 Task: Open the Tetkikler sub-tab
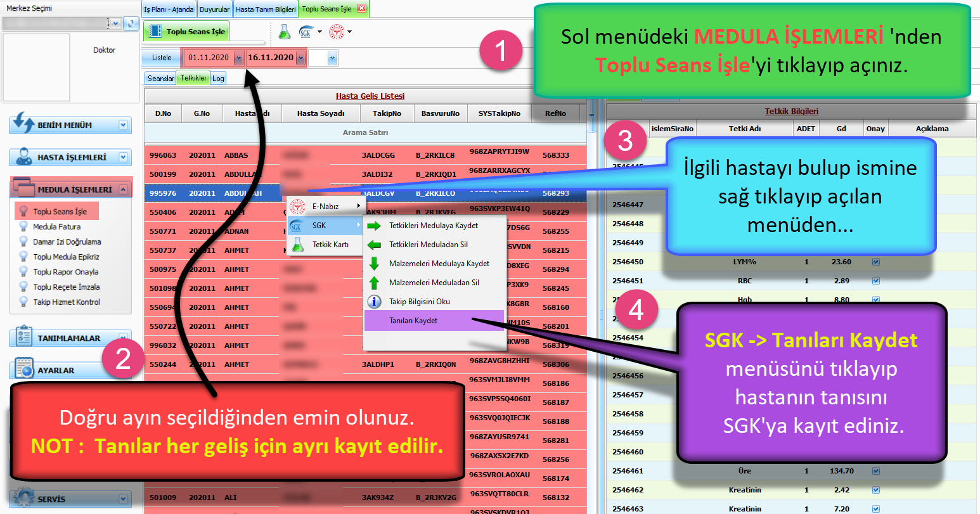tap(193, 78)
